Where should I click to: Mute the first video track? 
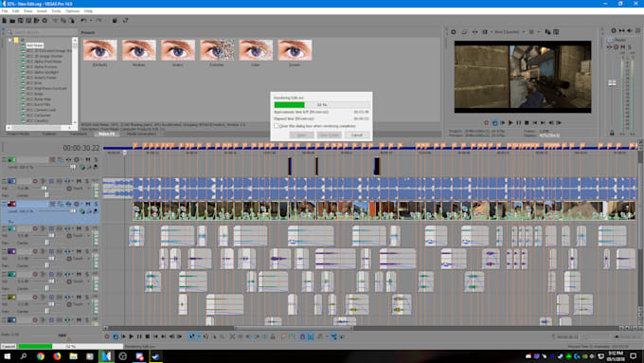pyautogui.click(x=88, y=159)
